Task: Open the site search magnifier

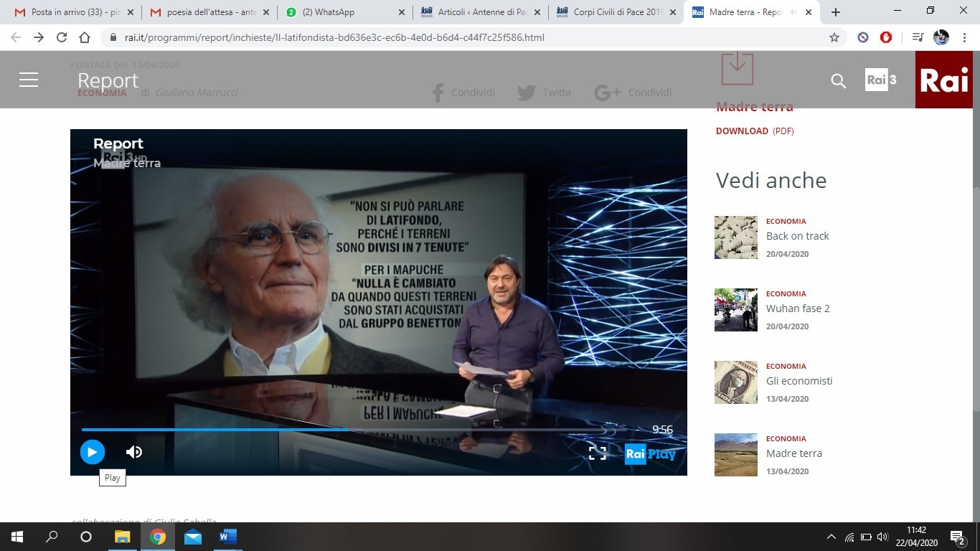Action: (838, 81)
